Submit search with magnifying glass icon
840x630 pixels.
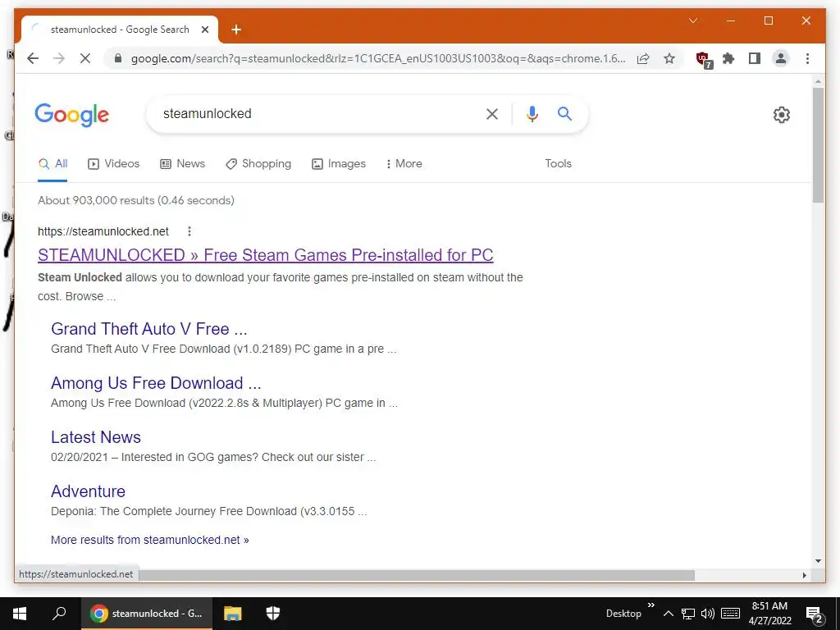pos(564,113)
